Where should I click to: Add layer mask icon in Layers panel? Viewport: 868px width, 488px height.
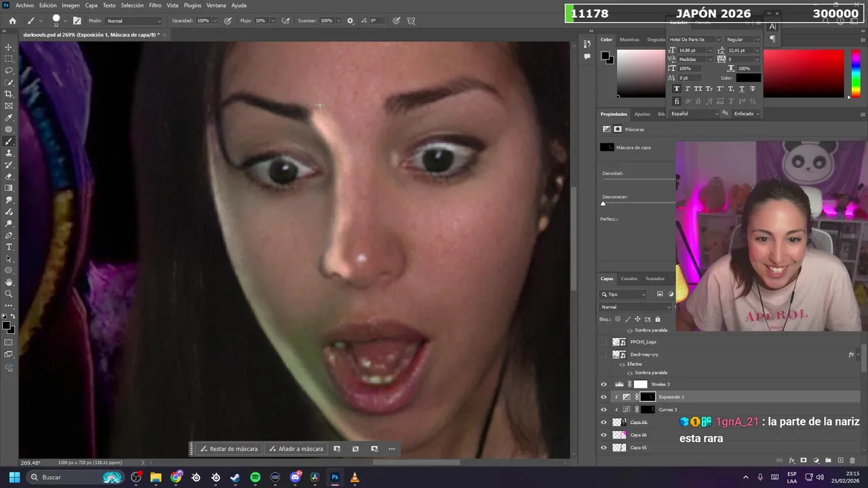point(804,461)
